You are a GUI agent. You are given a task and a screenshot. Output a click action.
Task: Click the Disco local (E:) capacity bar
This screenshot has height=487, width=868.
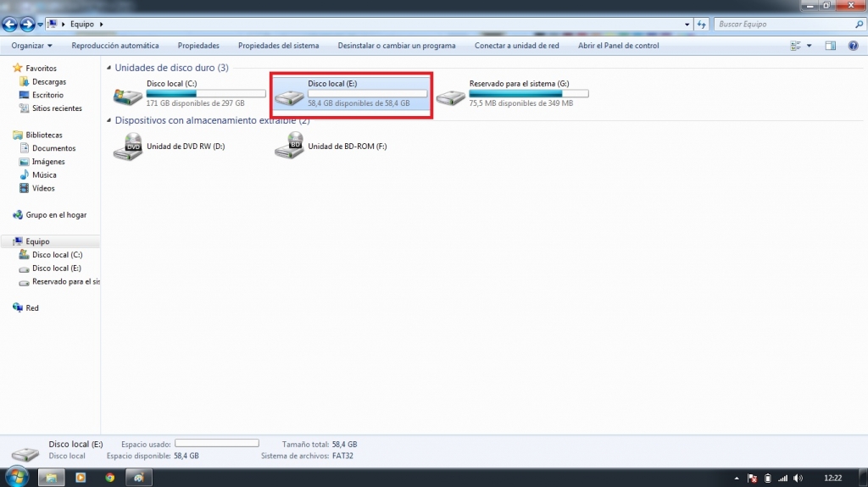367,94
